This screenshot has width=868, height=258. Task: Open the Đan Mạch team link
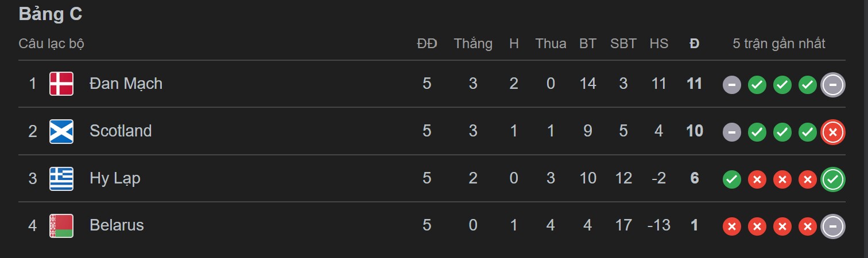pyautogui.click(x=126, y=84)
